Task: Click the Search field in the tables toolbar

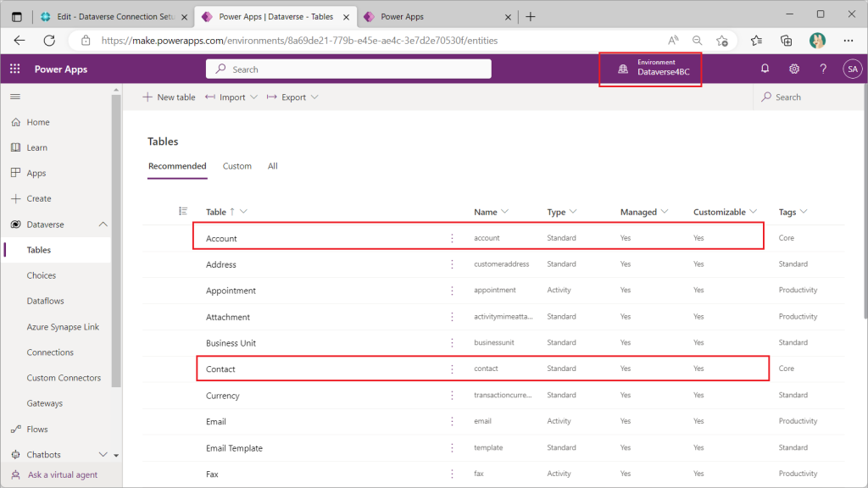Action: click(810, 97)
